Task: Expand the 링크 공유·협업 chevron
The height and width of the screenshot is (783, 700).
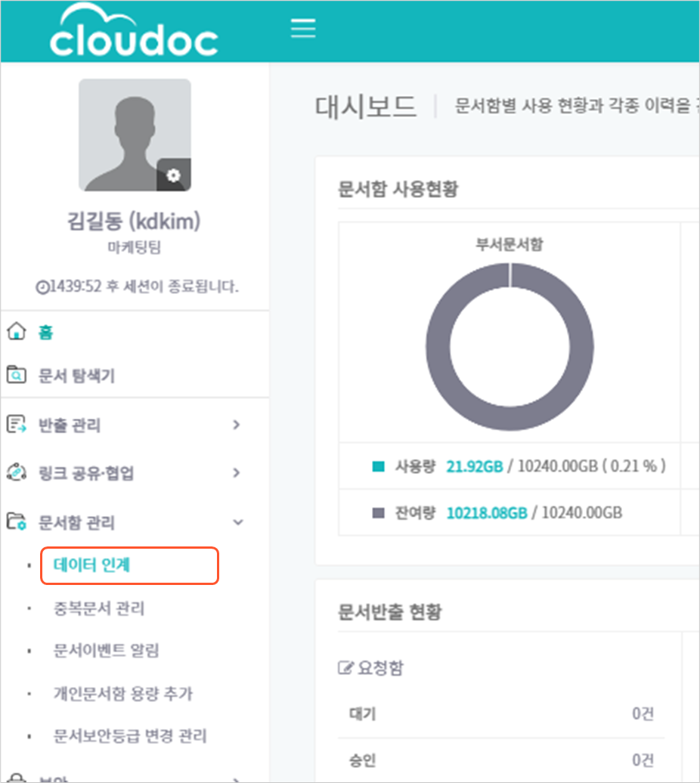Action: click(237, 472)
